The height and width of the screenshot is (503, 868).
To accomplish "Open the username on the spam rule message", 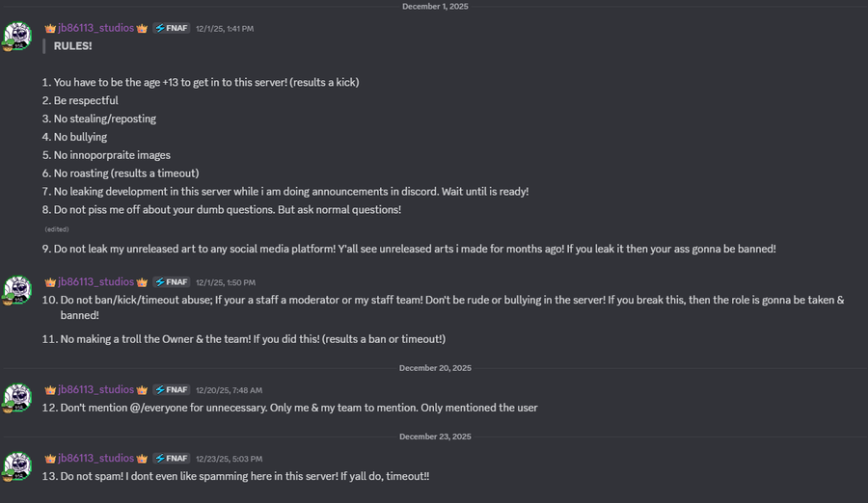I will tap(95, 458).
